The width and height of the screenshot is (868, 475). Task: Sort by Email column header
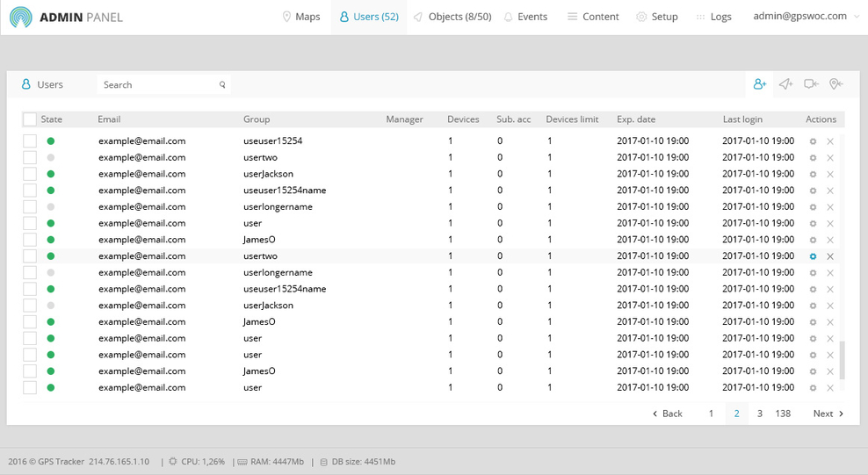tap(109, 119)
